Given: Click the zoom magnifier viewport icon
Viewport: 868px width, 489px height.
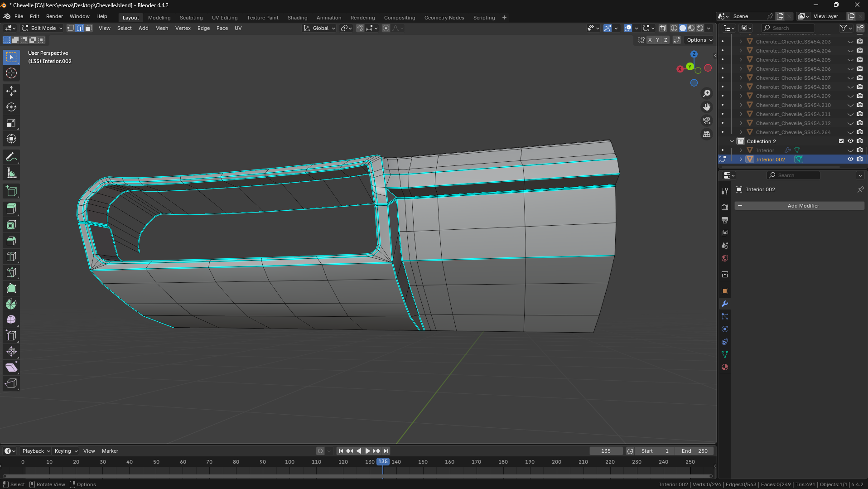Looking at the screenshot, I should [x=707, y=93].
